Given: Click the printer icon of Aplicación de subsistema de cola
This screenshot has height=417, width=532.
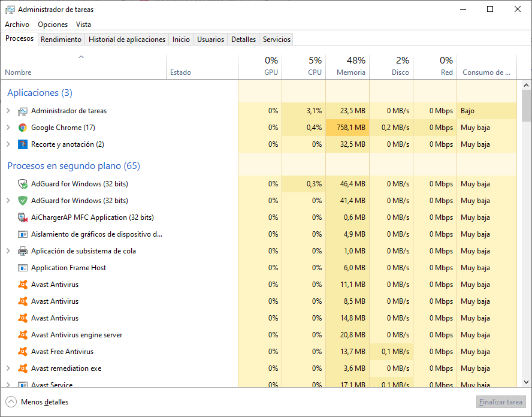Looking at the screenshot, I should 22,251.
